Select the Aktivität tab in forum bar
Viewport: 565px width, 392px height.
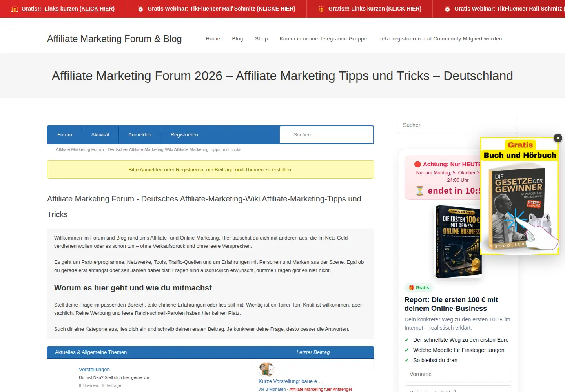100,135
